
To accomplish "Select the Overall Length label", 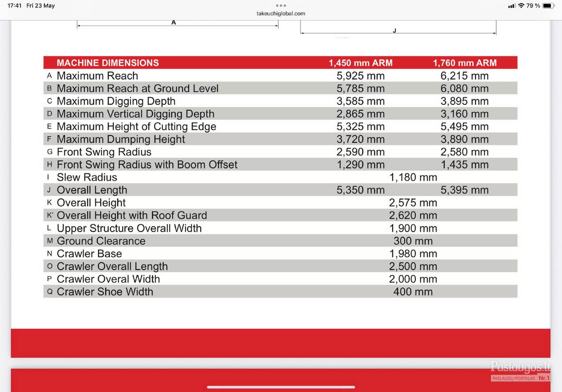I will pyautogui.click(x=92, y=190).
